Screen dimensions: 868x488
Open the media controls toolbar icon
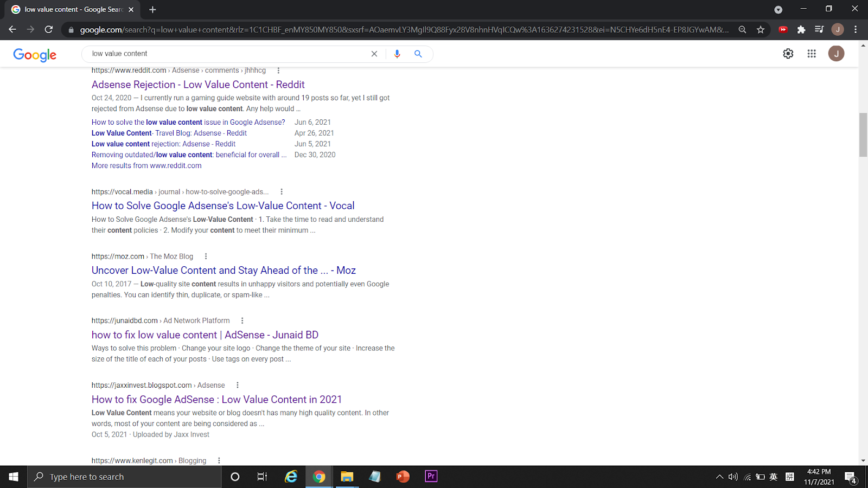coord(819,30)
